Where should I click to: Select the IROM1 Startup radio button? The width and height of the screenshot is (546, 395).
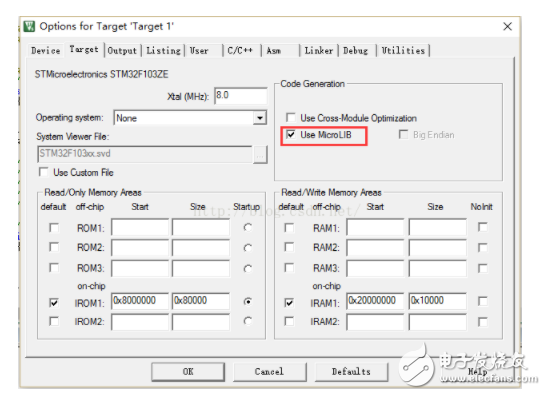248,302
